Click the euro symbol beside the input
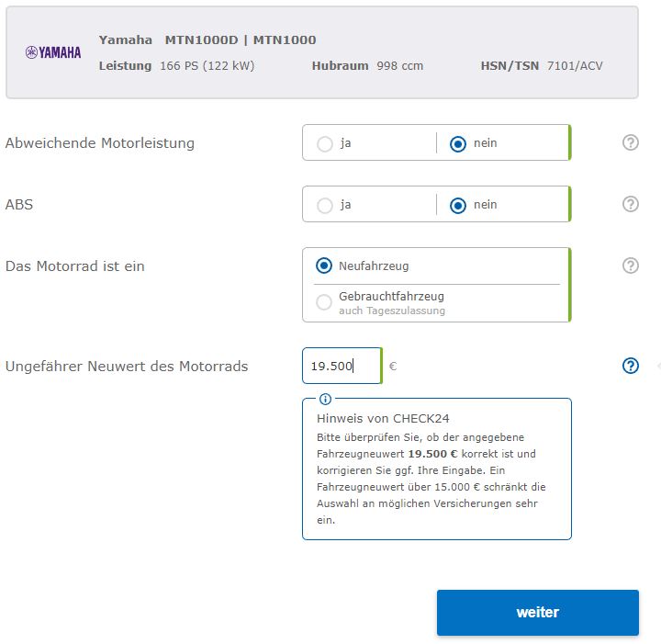This screenshot has width=661, height=644. click(x=393, y=366)
